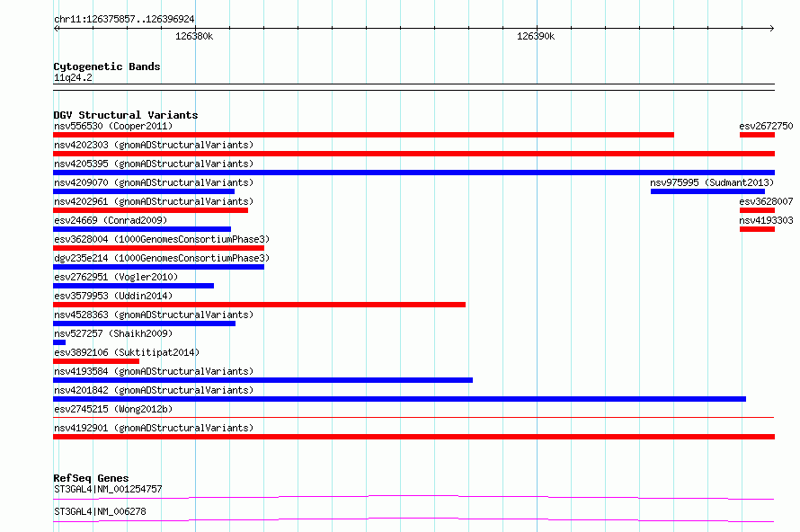This screenshot has height=532, width=800.
Task: Click the nsv4209070 blue variant bar
Action: tap(144, 191)
